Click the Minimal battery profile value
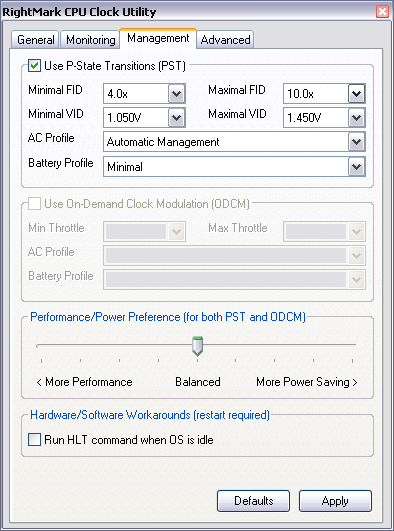Viewport: 394px width, 531px height. pyautogui.click(x=125, y=167)
